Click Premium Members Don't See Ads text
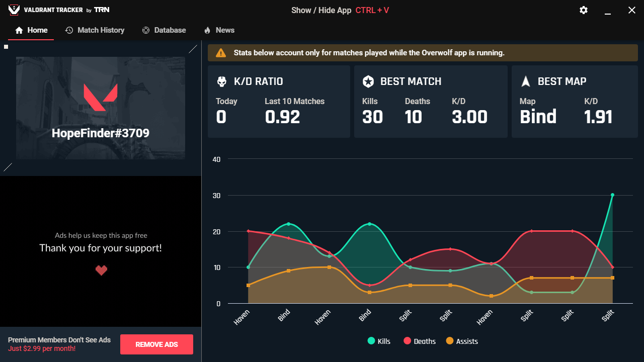The width and height of the screenshot is (644, 362). coord(59,340)
